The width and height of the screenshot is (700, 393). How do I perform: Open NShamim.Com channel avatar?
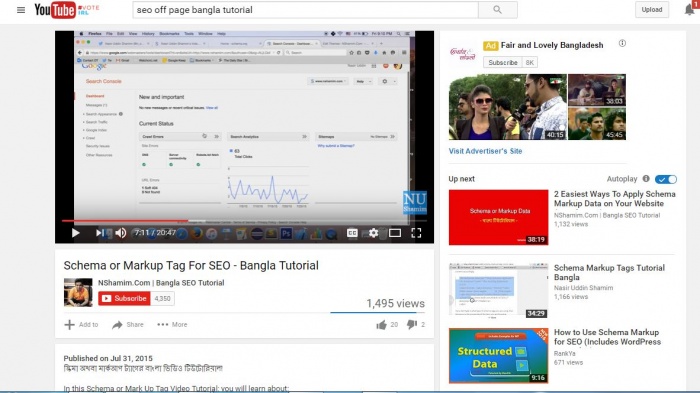click(x=78, y=292)
